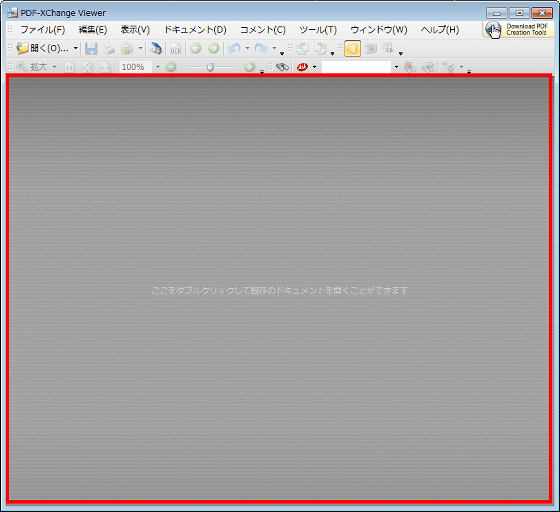The image size is (560, 512).
Task: Click the green Next view arrow
Action: 213,48
